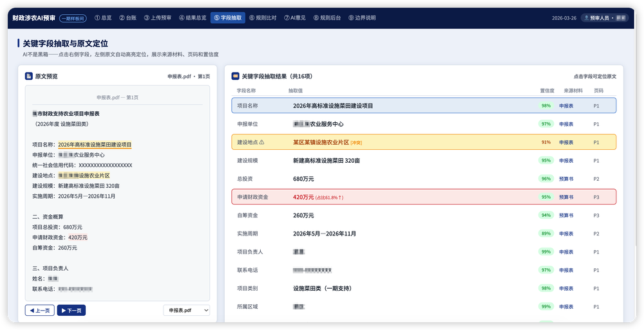644x330 pixels.
Task: Click the 关键字段抽取结果 panel icon
Action: click(x=235, y=76)
